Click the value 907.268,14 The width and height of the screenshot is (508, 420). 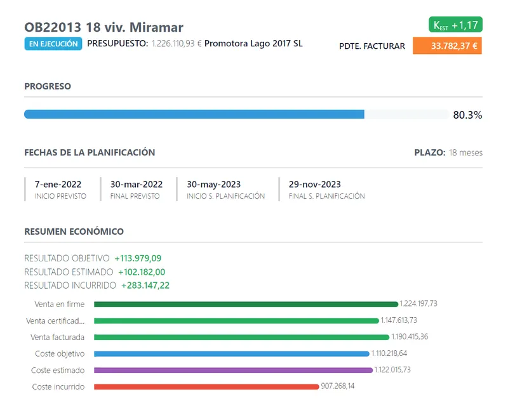pos(338,386)
